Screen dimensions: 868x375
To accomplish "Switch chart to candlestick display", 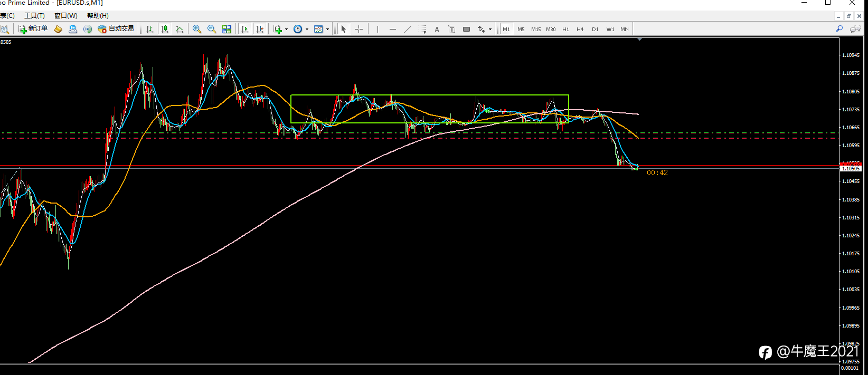I will coord(165,29).
